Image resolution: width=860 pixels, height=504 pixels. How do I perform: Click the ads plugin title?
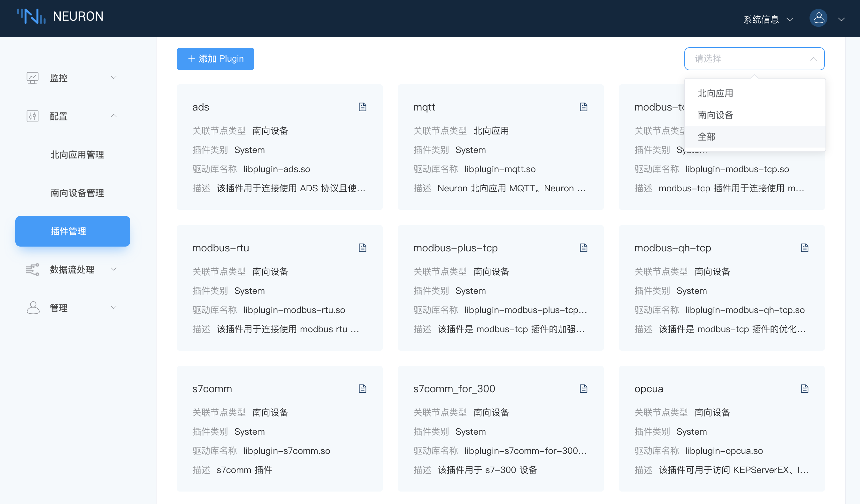pos(201,107)
